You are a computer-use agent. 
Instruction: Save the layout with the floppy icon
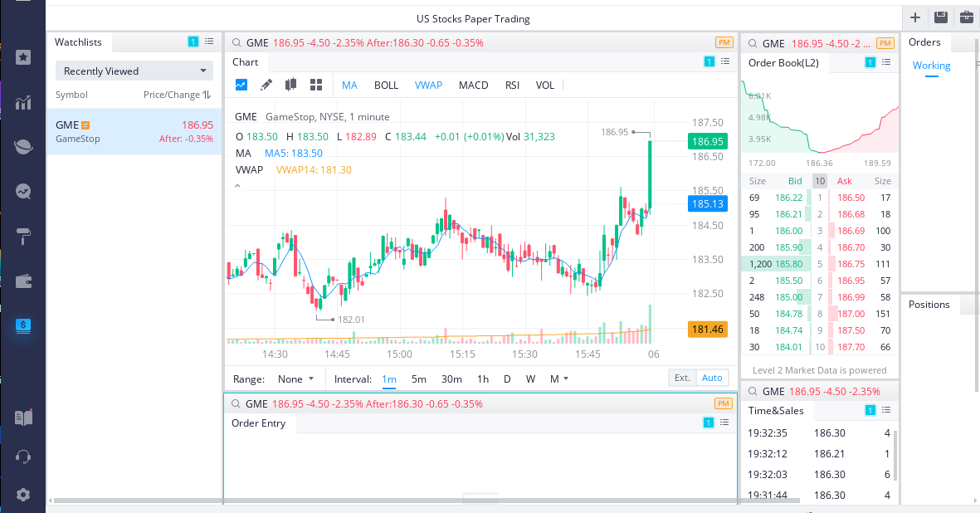941,17
